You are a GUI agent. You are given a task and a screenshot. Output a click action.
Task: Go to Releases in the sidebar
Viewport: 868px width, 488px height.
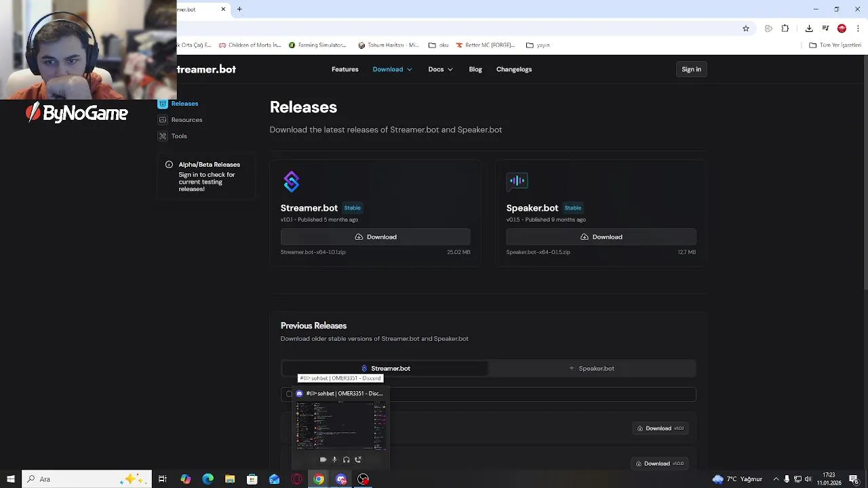pos(184,104)
